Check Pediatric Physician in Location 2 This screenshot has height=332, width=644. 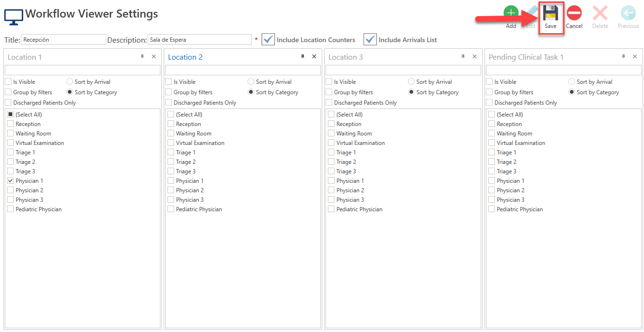click(171, 209)
